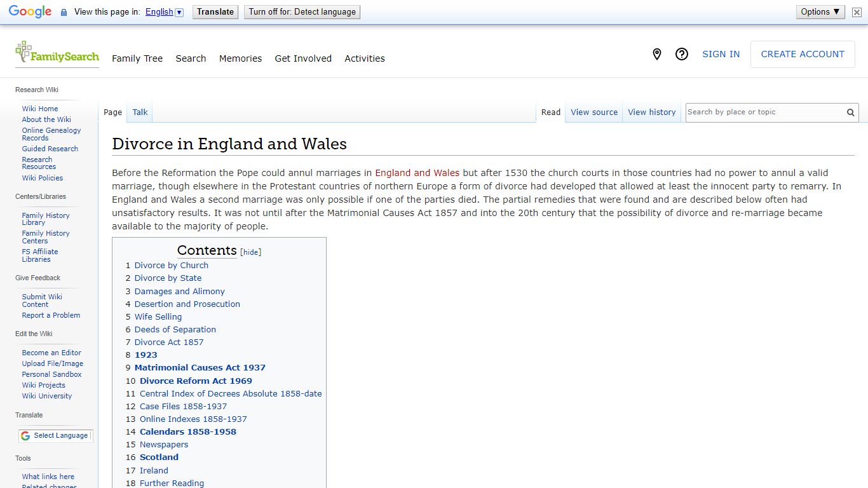Open What links here
868x488 pixels.
point(48,477)
